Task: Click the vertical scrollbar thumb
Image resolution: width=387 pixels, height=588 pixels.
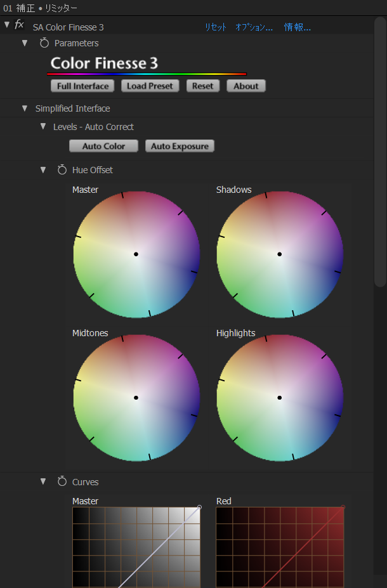Action: click(380, 152)
